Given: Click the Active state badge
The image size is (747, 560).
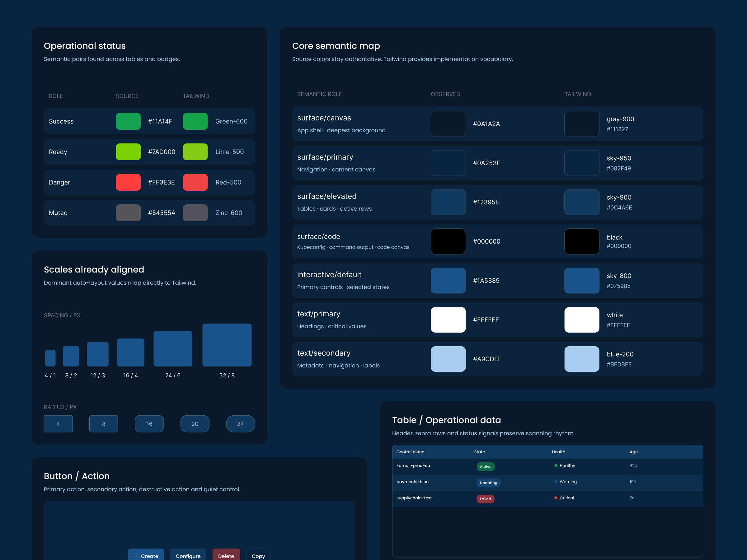Looking at the screenshot, I should [486, 466].
